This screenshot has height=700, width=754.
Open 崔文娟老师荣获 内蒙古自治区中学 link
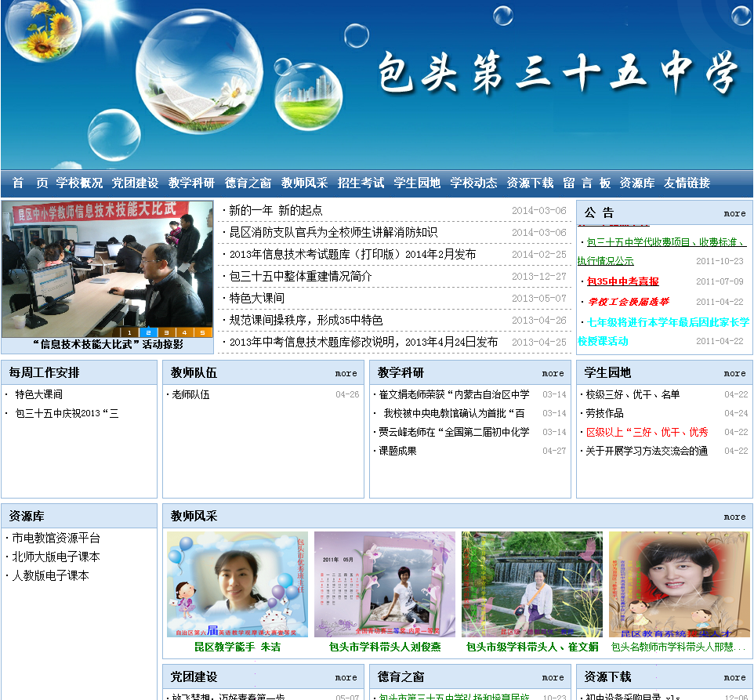point(454,395)
